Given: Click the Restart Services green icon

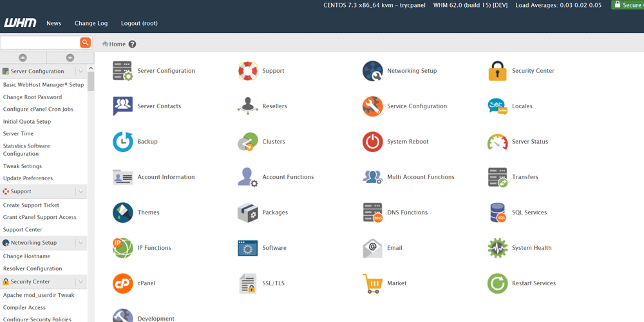Looking at the screenshot, I should 497,283.
